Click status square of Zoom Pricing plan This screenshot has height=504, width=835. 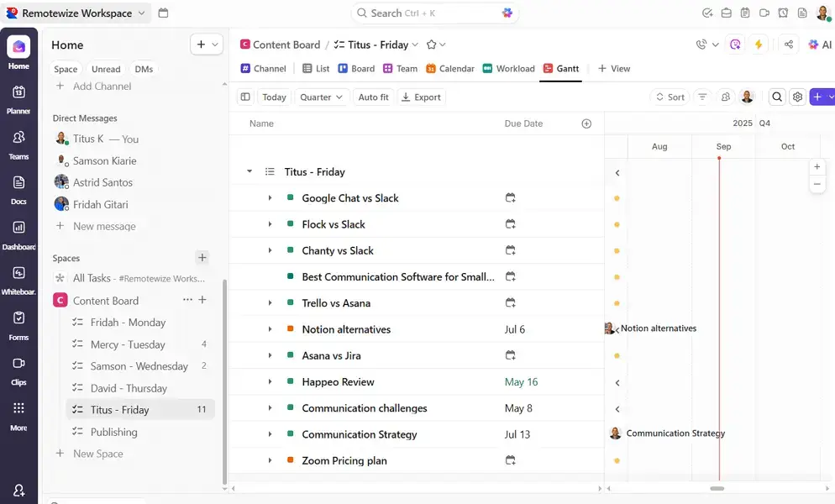pyautogui.click(x=290, y=460)
